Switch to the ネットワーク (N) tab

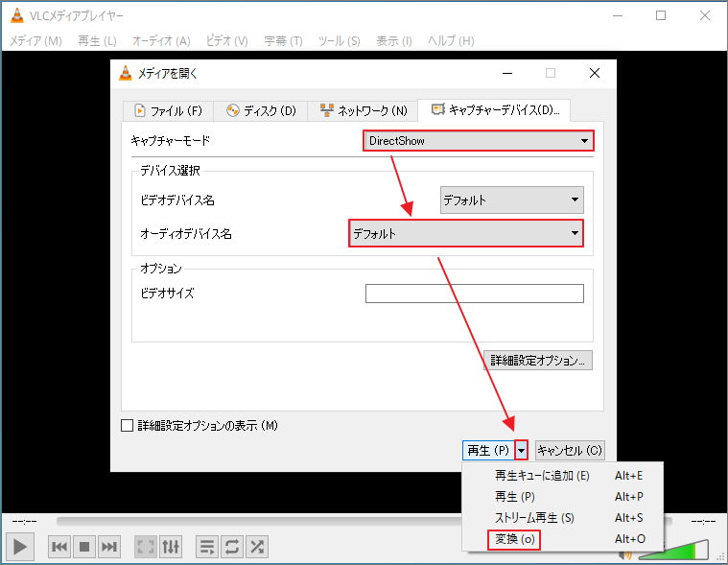363,110
